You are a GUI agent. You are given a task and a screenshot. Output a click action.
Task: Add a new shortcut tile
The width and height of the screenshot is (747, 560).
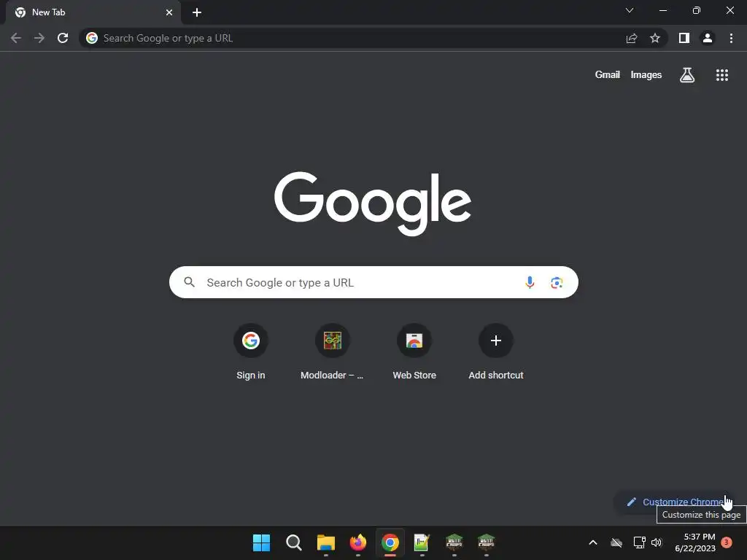[x=496, y=351]
